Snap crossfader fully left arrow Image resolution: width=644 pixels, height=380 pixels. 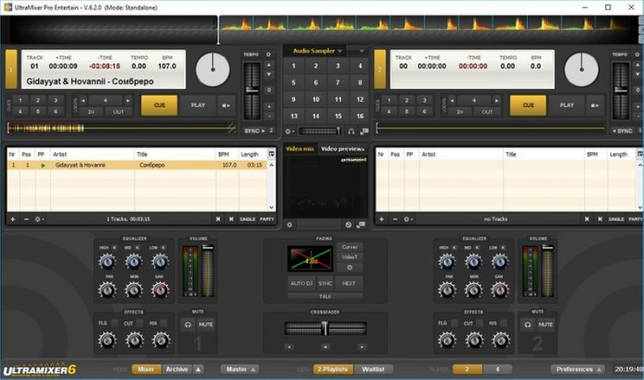[289, 347]
